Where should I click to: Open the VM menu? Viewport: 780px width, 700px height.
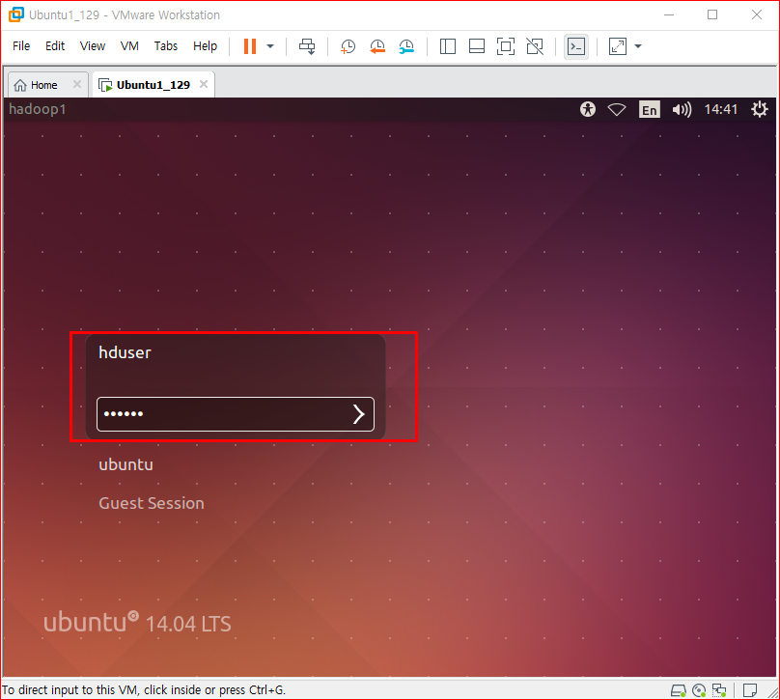(129, 45)
